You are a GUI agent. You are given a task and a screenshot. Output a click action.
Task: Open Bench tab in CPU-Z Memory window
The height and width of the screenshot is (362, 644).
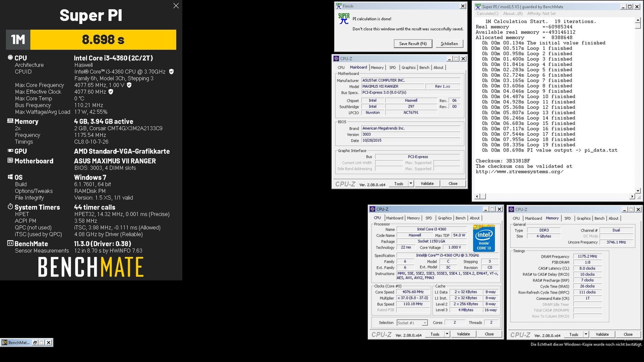click(x=599, y=219)
